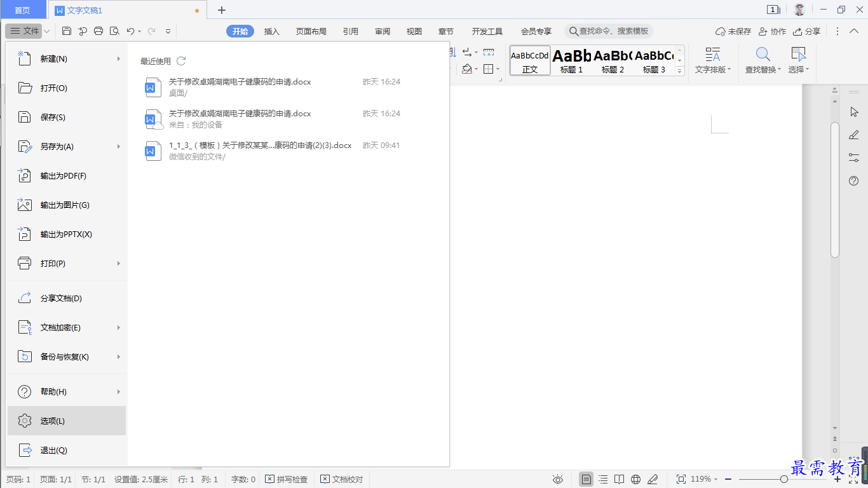
Task: Click the user avatar at top right
Action: click(799, 10)
